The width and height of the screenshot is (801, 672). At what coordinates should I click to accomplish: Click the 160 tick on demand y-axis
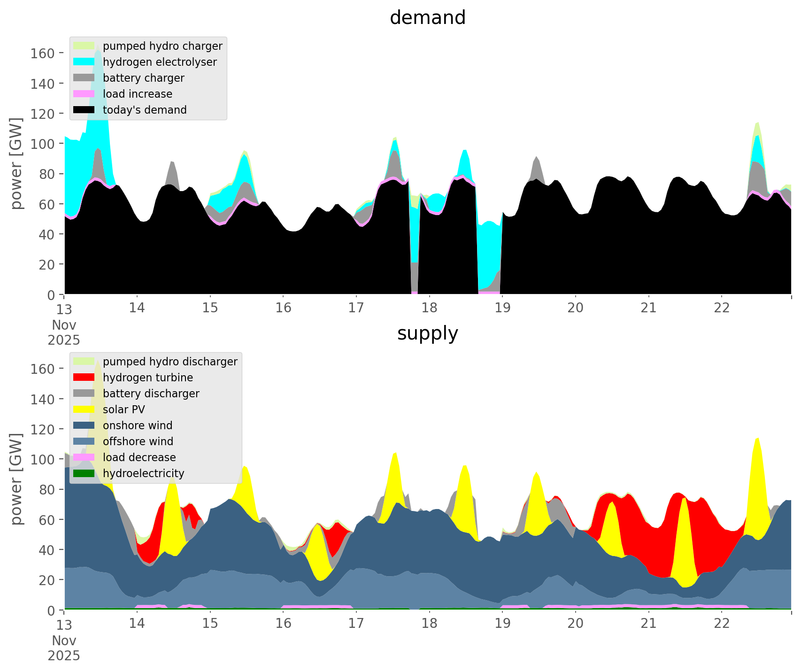point(40,53)
